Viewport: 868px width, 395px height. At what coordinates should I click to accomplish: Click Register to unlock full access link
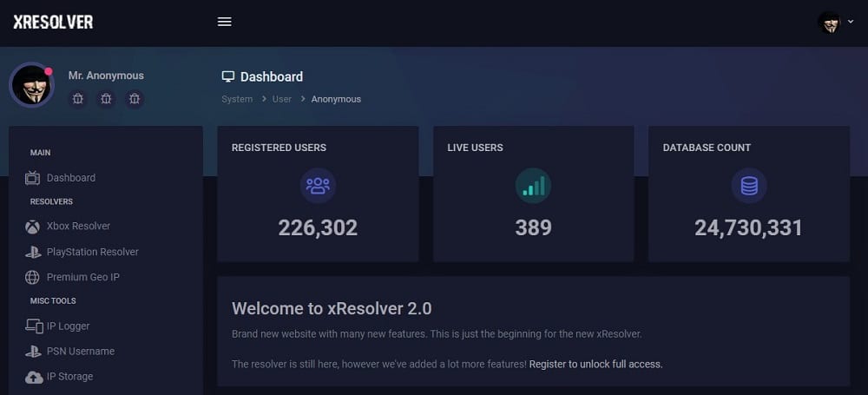coord(595,364)
